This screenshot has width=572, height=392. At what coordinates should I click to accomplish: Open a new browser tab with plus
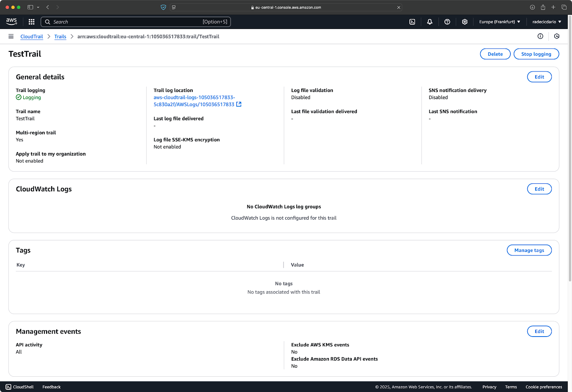point(553,7)
